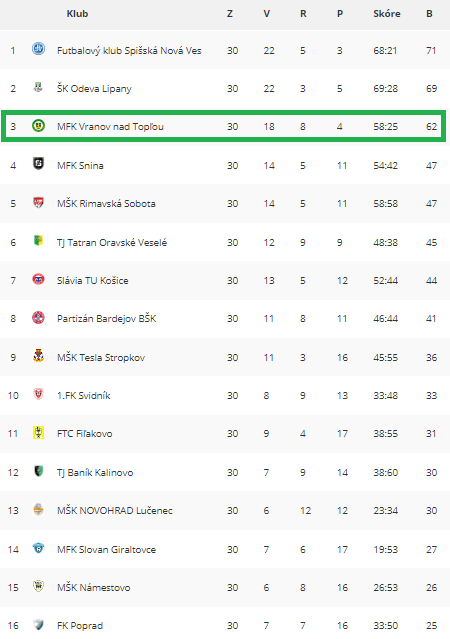Open MFK Slovan Giraltovce club link
This screenshot has height=639, width=450.
[106, 549]
